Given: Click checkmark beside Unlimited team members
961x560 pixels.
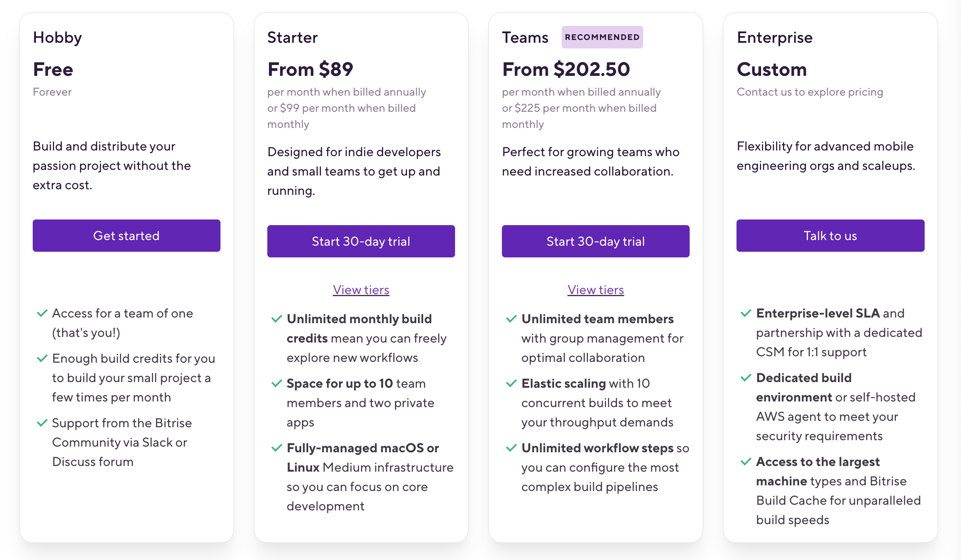Looking at the screenshot, I should pos(511,319).
